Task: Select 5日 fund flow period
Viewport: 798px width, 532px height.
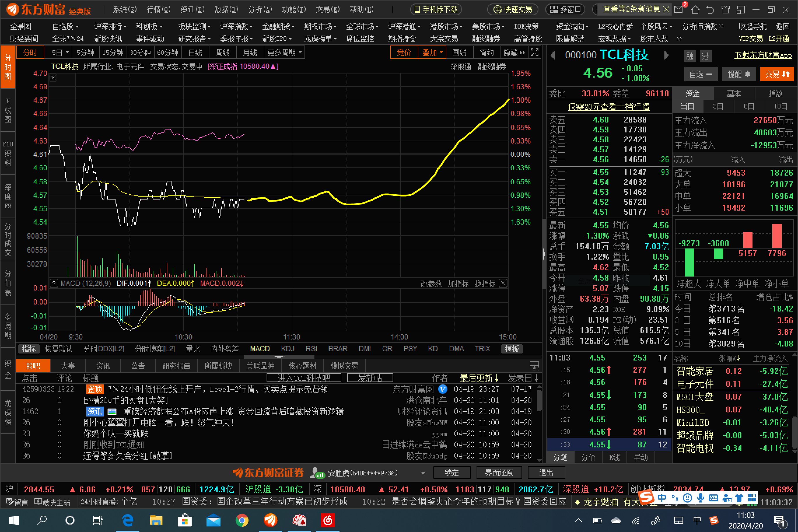Action: click(x=749, y=106)
